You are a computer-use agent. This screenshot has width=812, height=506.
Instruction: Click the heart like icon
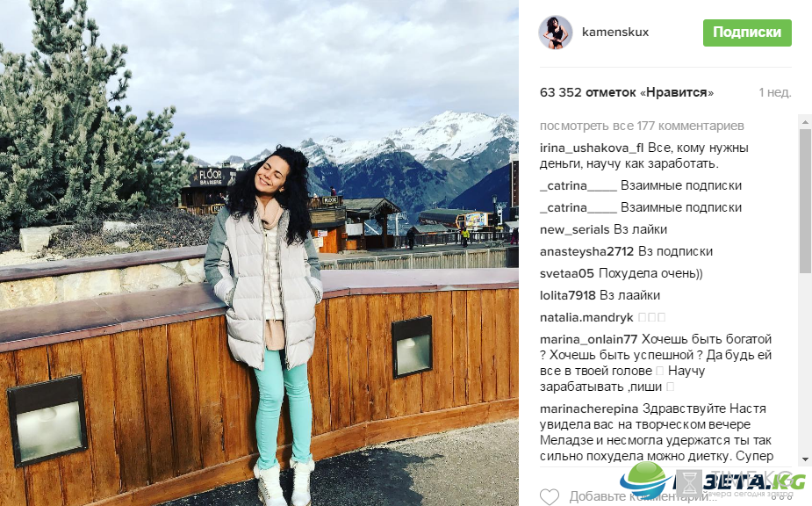click(550, 496)
